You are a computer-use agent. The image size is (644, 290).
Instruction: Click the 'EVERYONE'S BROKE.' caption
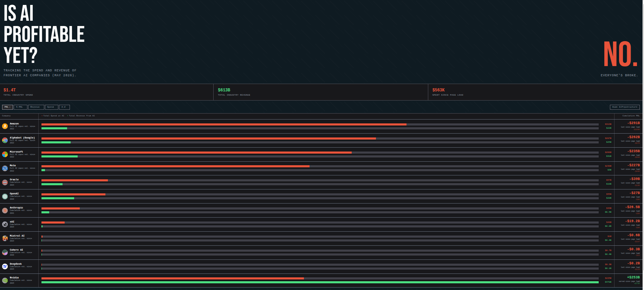click(x=619, y=75)
